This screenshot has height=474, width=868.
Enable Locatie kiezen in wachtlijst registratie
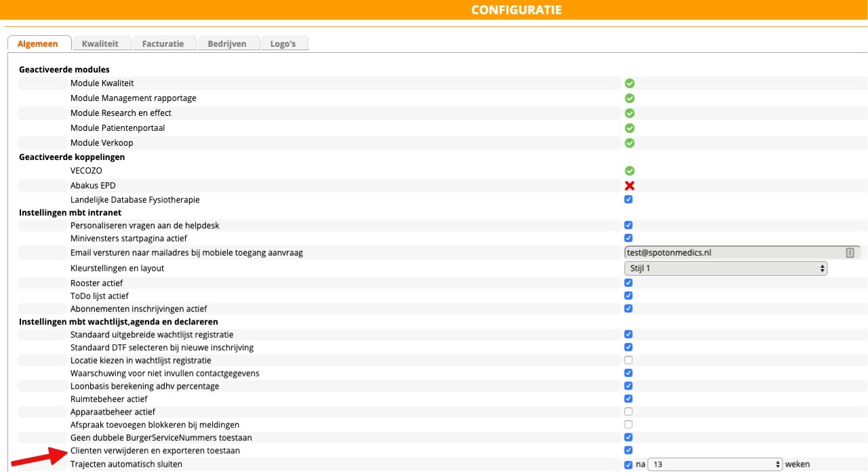coord(629,360)
